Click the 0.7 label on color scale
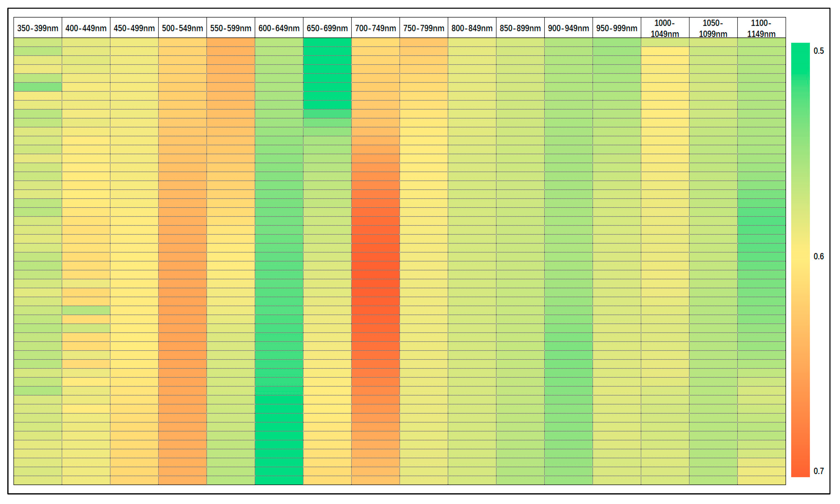Screen dimensions: 840x504 (x=819, y=471)
